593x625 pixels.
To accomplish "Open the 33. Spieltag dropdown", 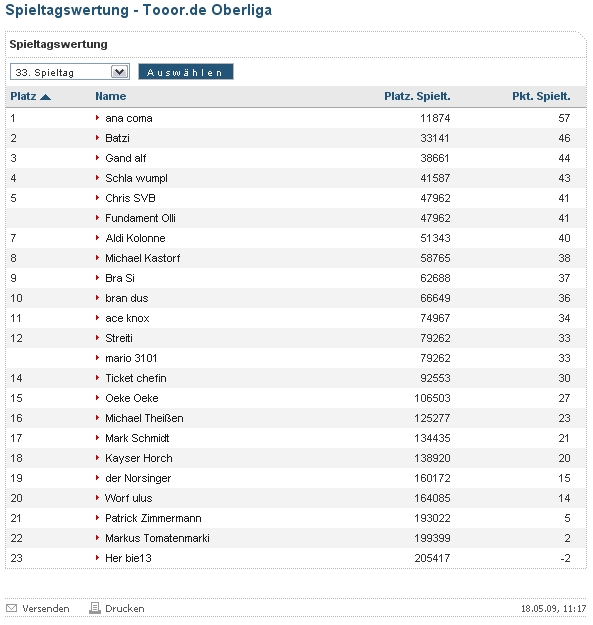I will 70,72.
